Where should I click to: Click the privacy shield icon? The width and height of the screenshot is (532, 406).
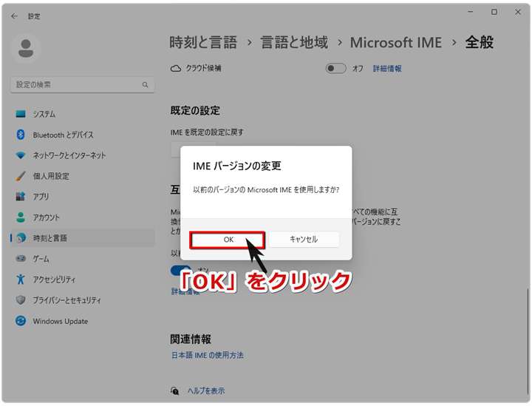click(x=21, y=300)
